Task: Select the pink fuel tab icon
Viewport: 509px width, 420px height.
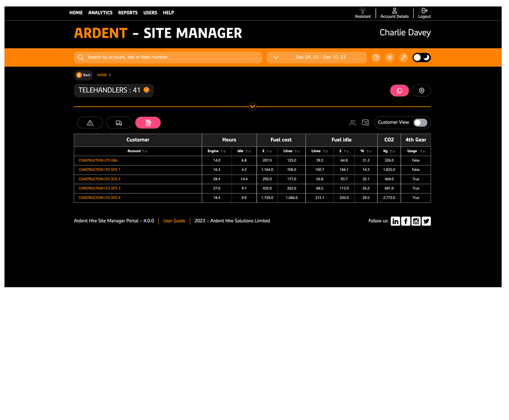Action: [148, 123]
